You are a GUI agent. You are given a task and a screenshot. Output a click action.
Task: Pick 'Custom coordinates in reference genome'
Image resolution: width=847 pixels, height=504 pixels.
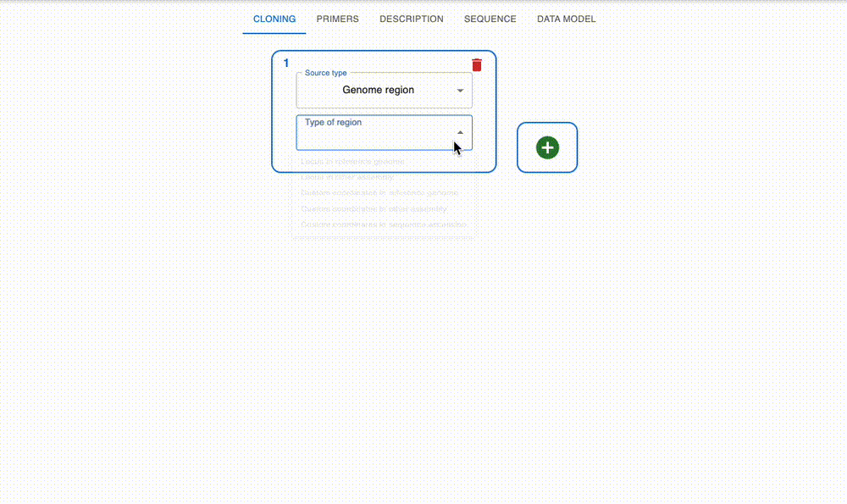379,193
